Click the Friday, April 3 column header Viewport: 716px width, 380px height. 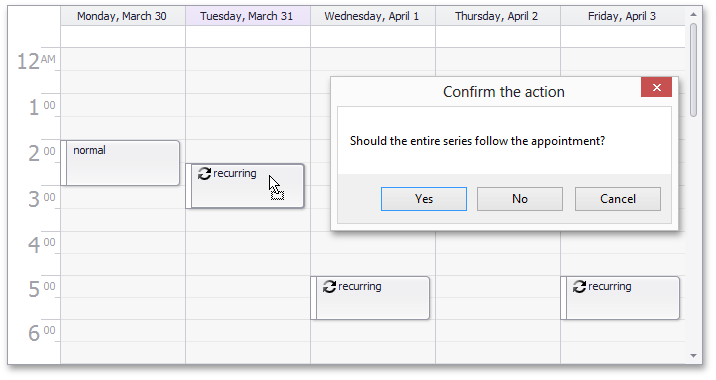pyautogui.click(x=622, y=16)
